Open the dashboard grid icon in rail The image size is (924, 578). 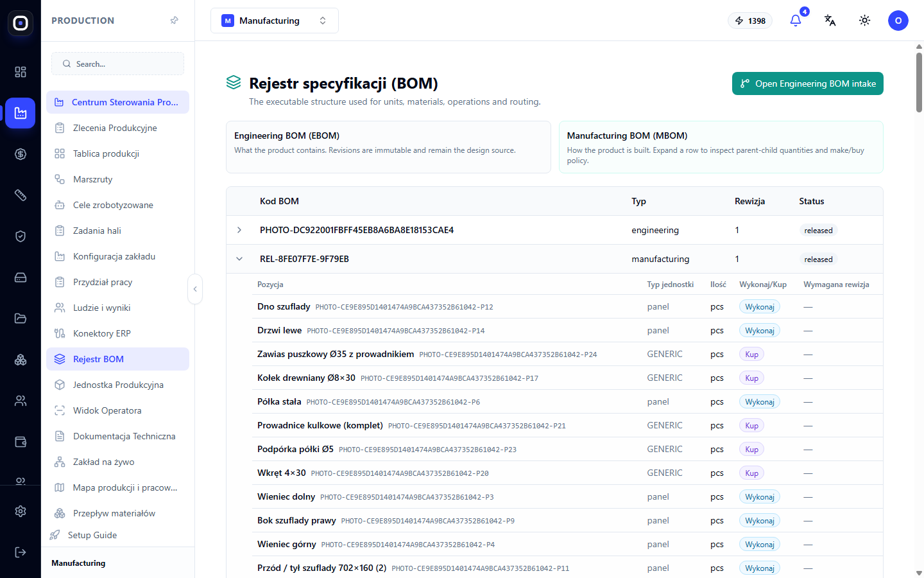[21, 72]
